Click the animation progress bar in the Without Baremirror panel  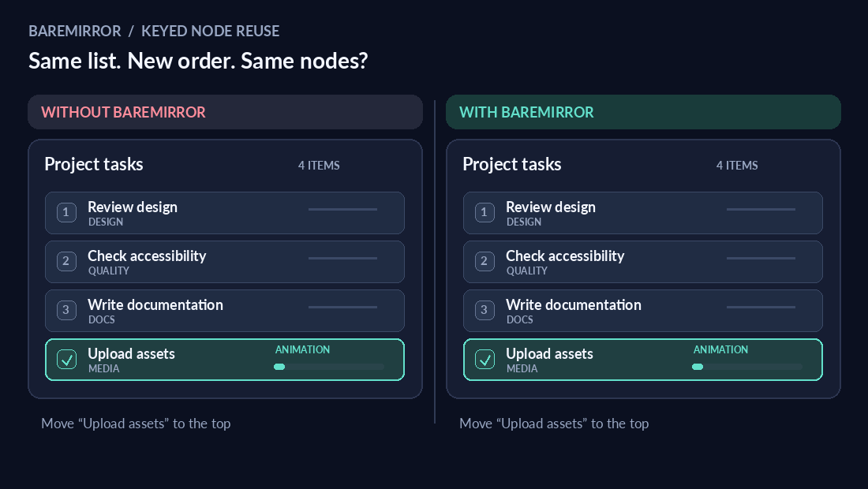329,367
